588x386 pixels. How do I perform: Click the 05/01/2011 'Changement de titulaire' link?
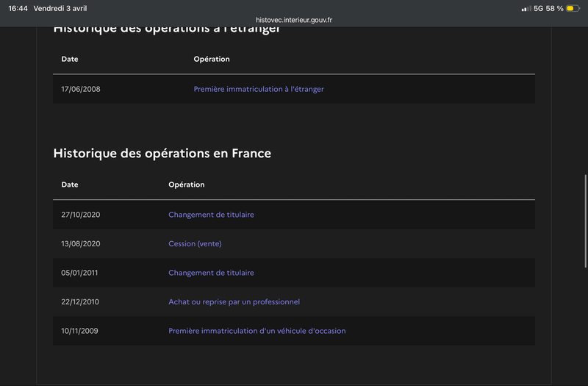(211, 273)
